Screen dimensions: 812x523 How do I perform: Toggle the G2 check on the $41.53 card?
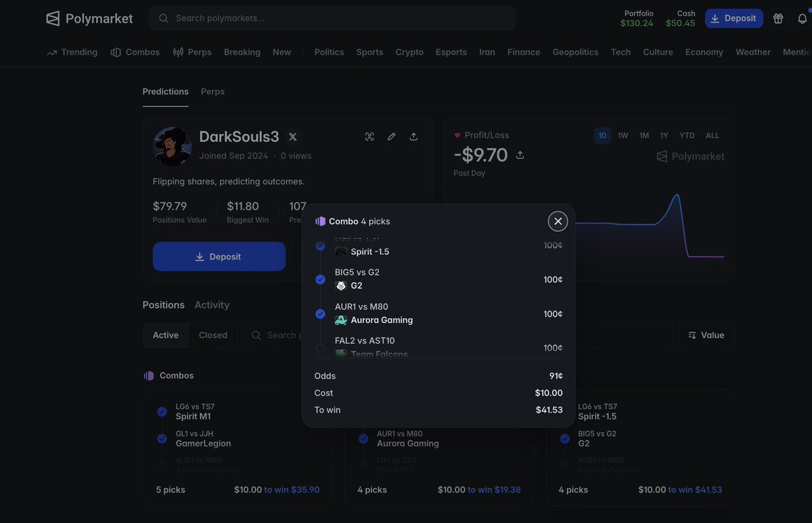click(564, 438)
